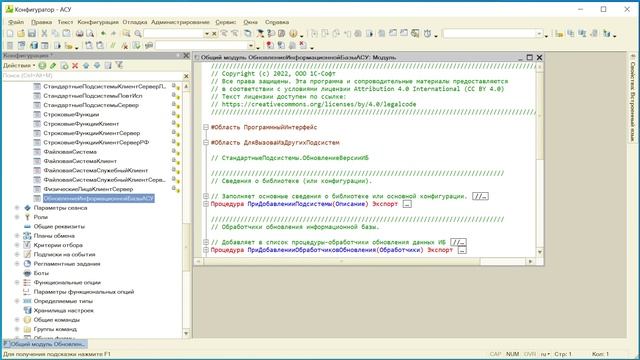The height and width of the screenshot is (360, 640).
Task: Open the Действия dropdown
Action: pos(19,65)
